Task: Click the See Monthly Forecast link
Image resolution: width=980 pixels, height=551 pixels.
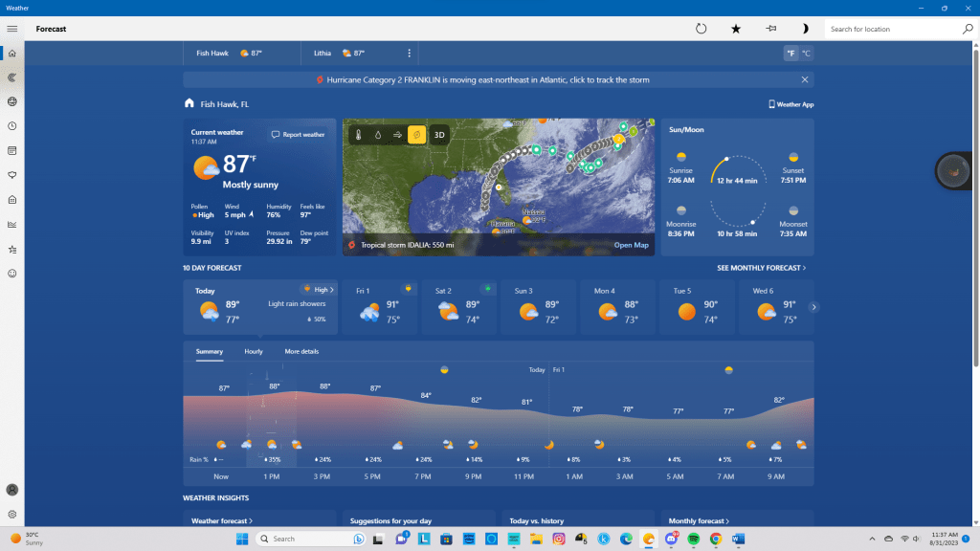Action: (x=761, y=268)
